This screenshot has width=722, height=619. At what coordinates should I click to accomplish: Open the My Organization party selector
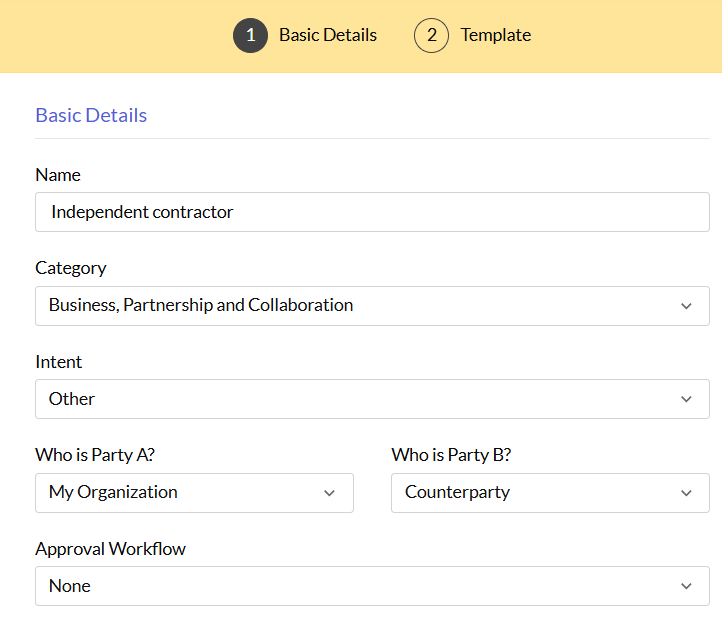coord(180,493)
